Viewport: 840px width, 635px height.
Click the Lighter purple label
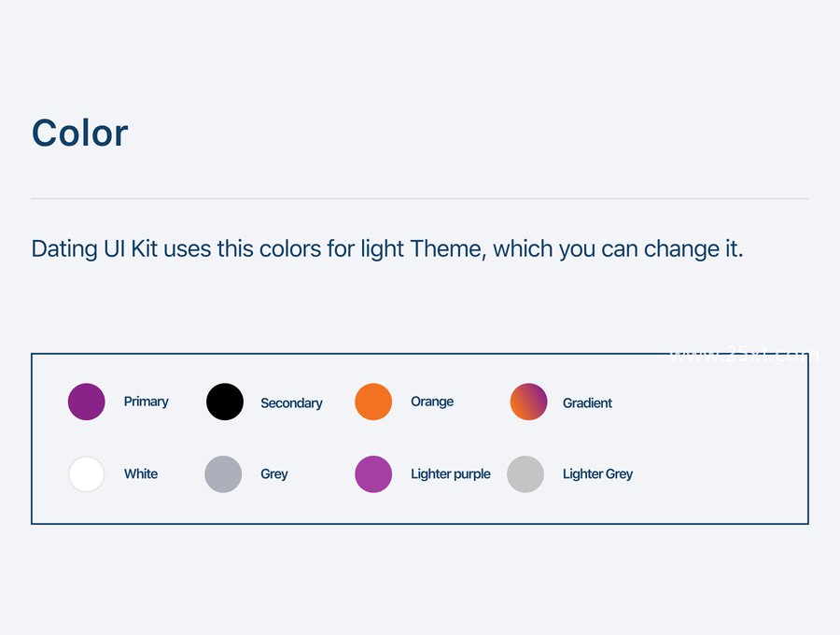[451, 474]
